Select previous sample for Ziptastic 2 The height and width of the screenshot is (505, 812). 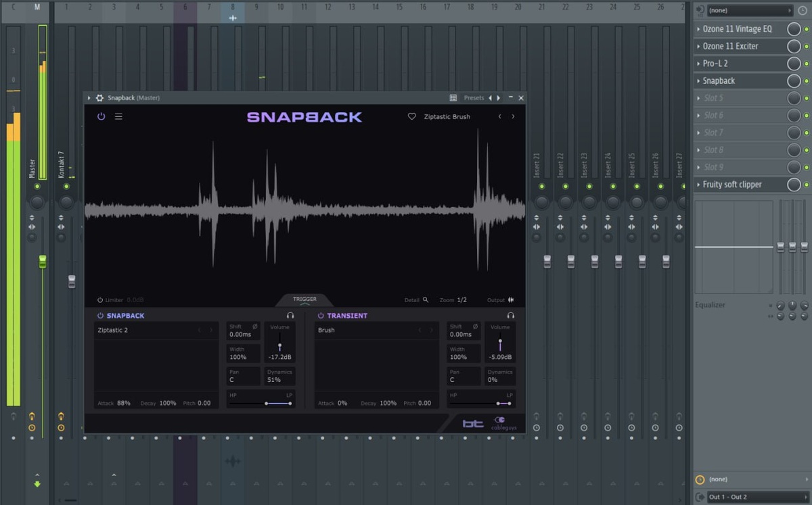199,330
